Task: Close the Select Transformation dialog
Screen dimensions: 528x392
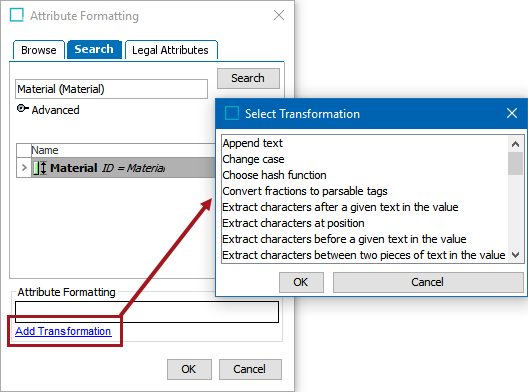Action: pos(512,113)
